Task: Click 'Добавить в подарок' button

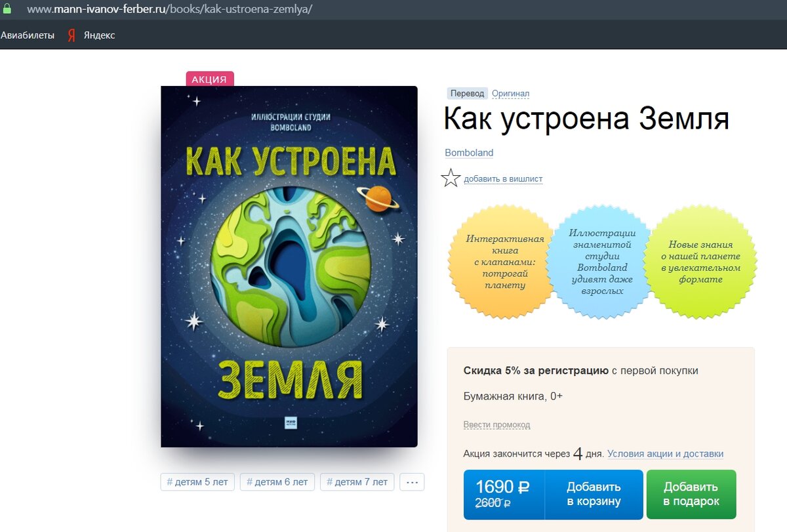Action: [x=691, y=495]
